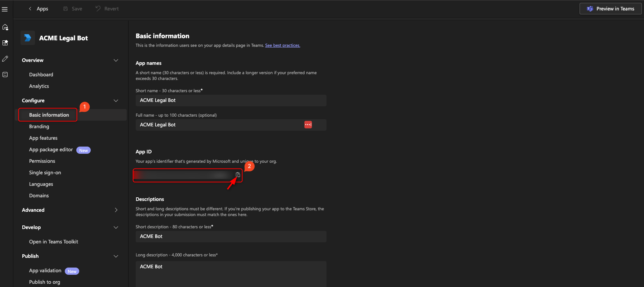Click the Full name input field
Viewport: 644px width, 287px height.
pyautogui.click(x=231, y=125)
